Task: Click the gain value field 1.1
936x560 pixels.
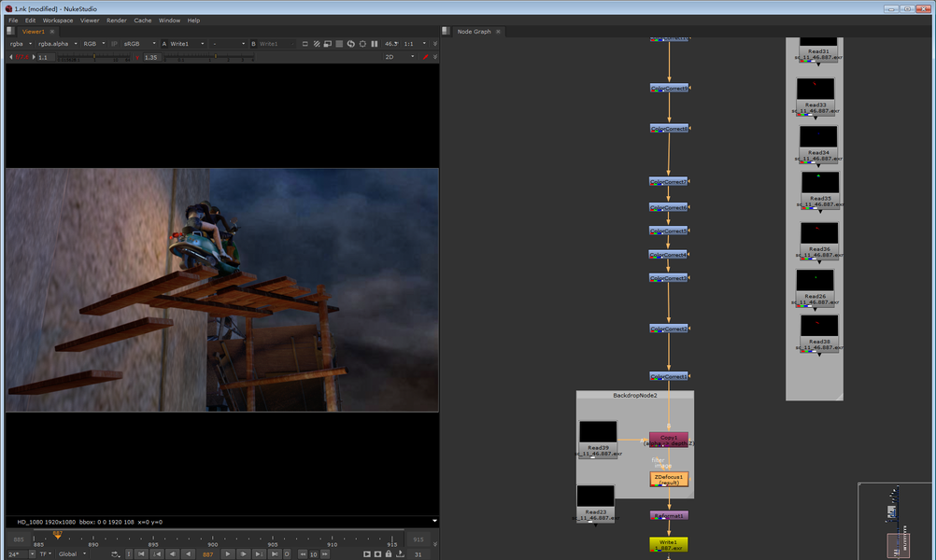Action: tap(45, 57)
